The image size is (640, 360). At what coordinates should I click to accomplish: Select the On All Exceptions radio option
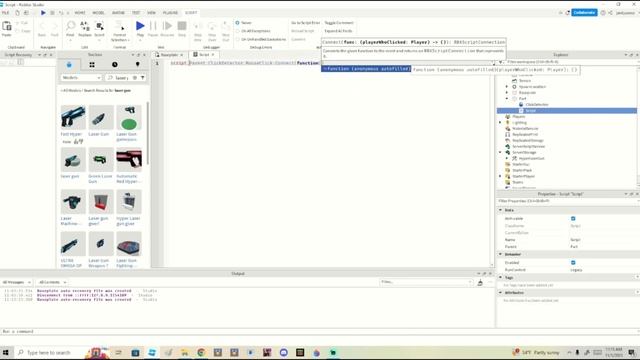coord(238,31)
